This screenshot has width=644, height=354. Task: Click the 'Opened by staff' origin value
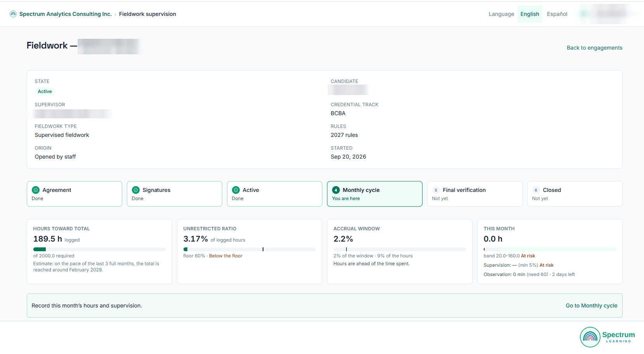click(x=55, y=157)
